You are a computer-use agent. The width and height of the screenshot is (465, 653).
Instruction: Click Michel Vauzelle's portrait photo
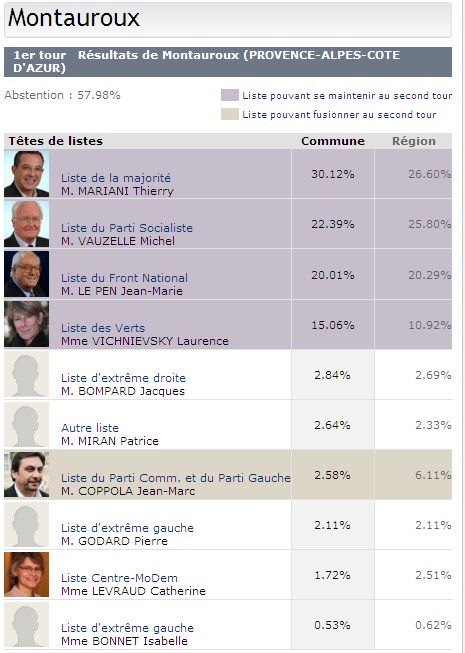tap(27, 224)
